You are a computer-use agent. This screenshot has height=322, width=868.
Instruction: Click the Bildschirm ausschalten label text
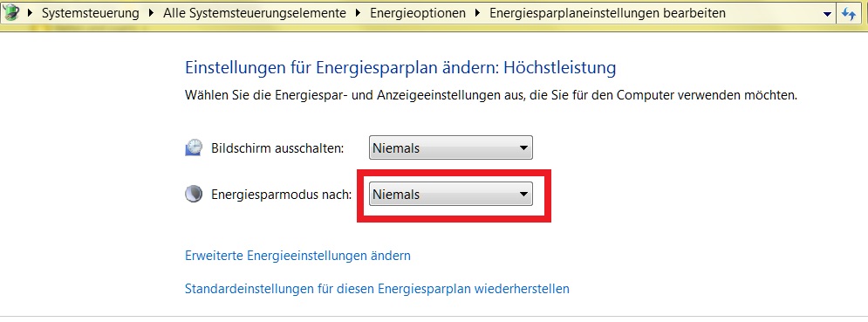[x=278, y=148]
